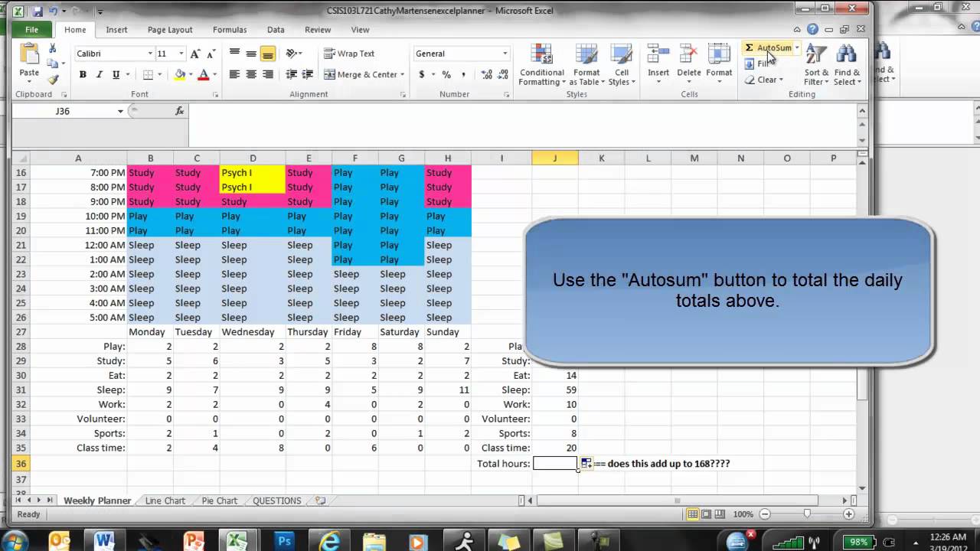Viewport: 980px width, 551px height.
Task: Click the AutoSum sigma button
Action: pos(768,47)
